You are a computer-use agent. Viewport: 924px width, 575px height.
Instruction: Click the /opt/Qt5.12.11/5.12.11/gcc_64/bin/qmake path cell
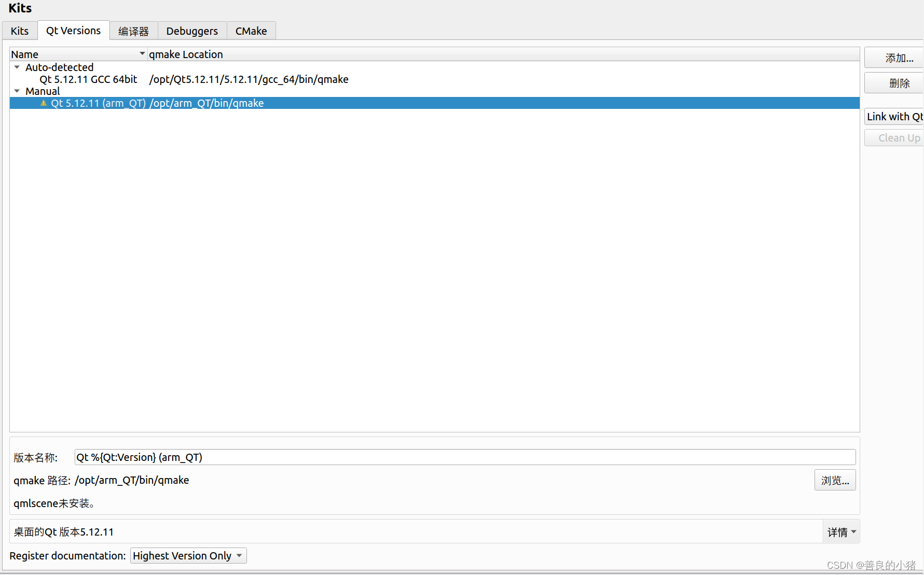coord(249,79)
